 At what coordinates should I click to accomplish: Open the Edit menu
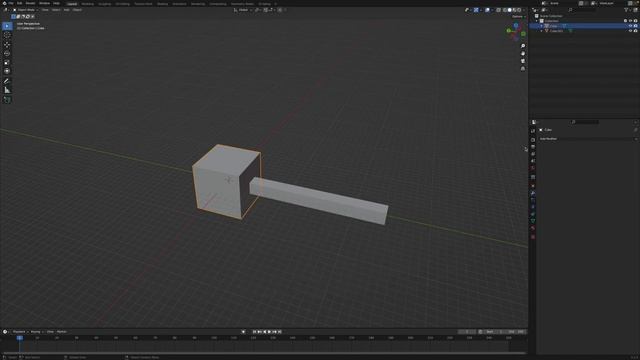19,3
